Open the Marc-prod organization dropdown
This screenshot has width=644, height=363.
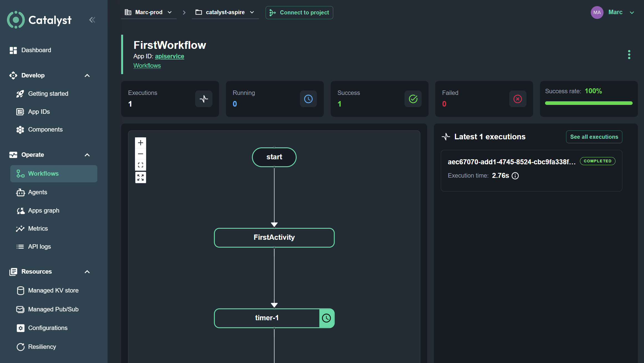pyautogui.click(x=169, y=12)
